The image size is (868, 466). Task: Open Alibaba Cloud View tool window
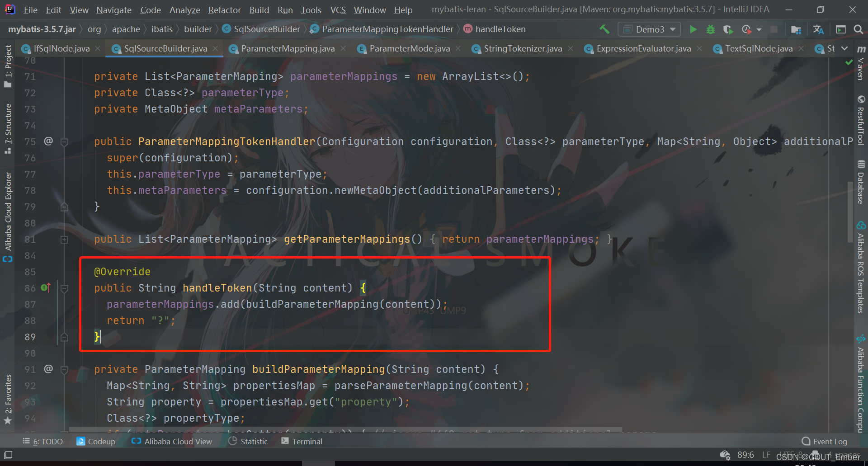(x=172, y=442)
